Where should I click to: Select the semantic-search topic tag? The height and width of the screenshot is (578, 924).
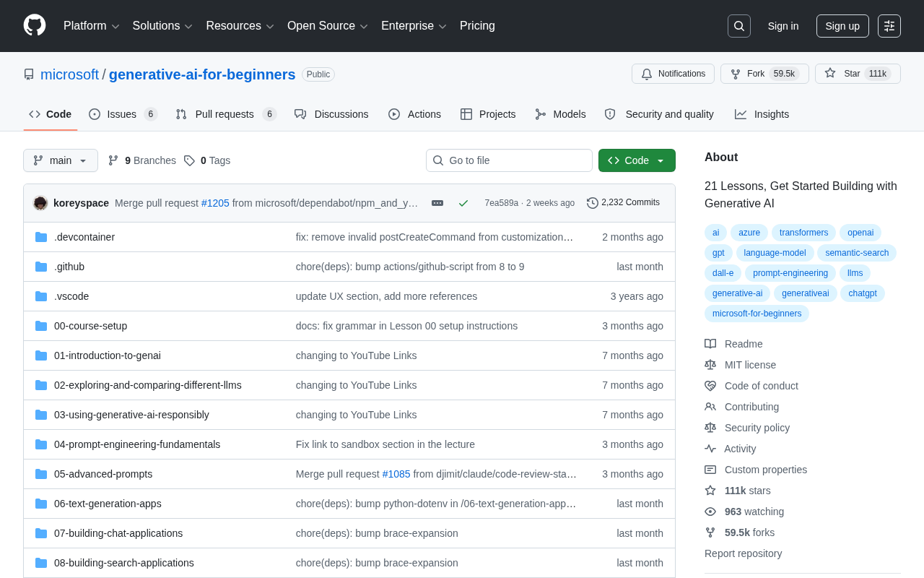[x=857, y=253]
